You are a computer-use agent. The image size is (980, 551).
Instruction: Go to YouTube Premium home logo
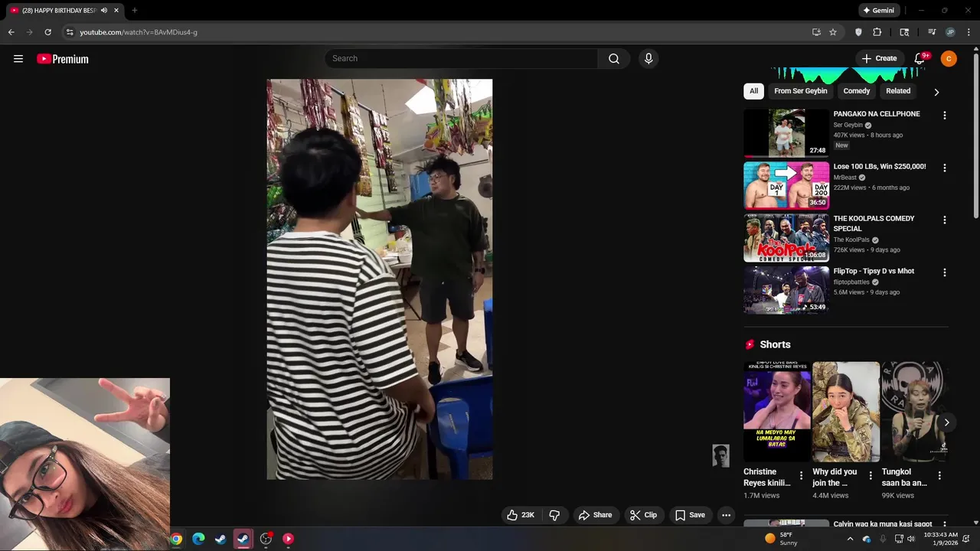click(x=63, y=59)
